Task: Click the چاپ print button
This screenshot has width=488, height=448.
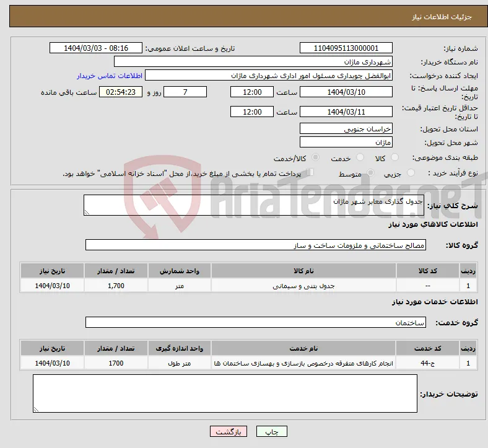Action: (272, 431)
